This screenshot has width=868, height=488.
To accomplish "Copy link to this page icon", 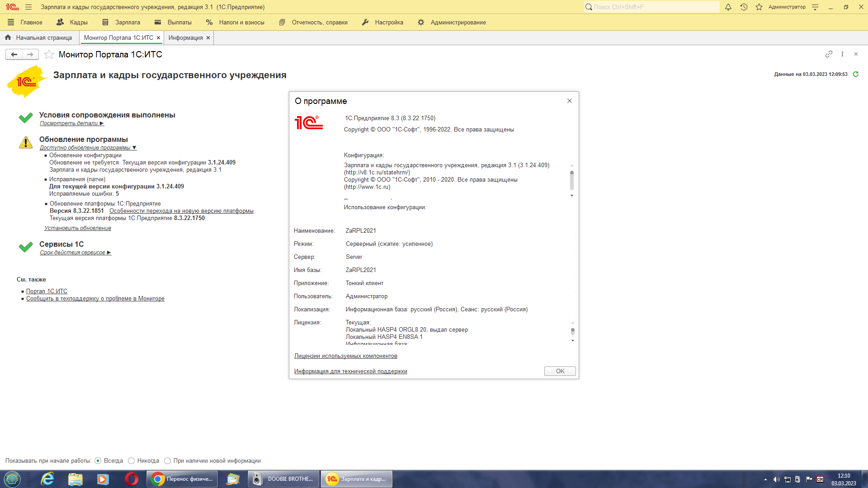I will click(829, 54).
